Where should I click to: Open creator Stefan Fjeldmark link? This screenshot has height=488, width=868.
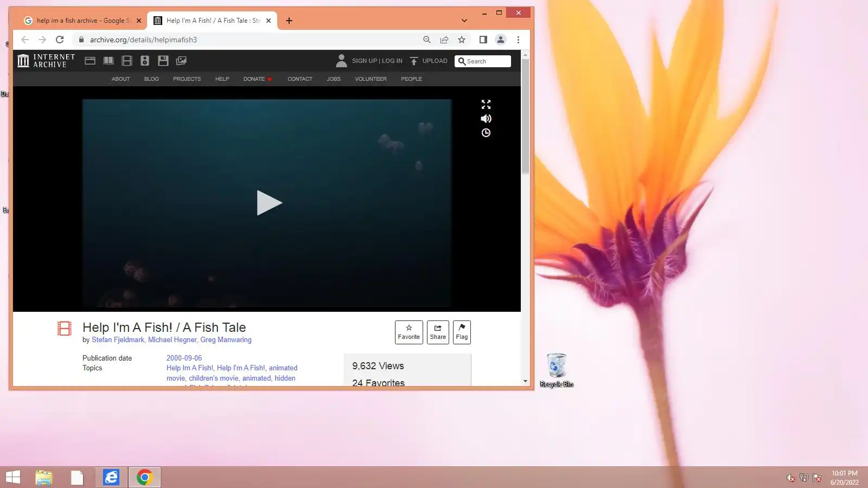click(x=118, y=340)
